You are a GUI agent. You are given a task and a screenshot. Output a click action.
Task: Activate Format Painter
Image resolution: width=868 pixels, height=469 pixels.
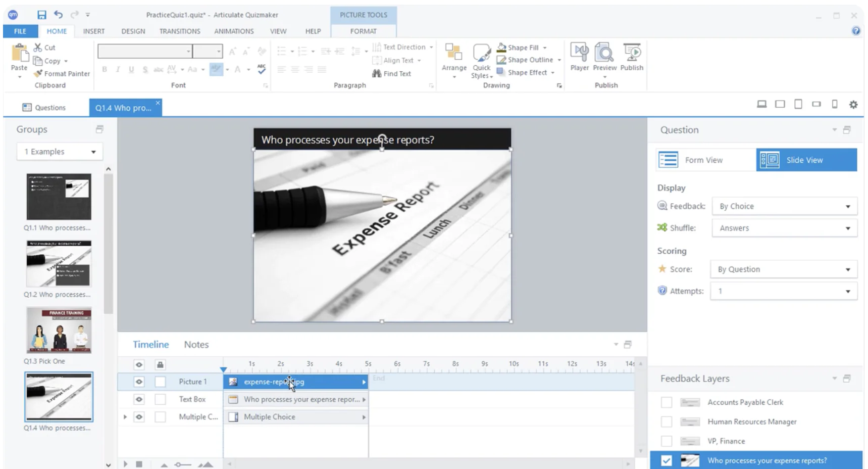pyautogui.click(x=62, y=74)
